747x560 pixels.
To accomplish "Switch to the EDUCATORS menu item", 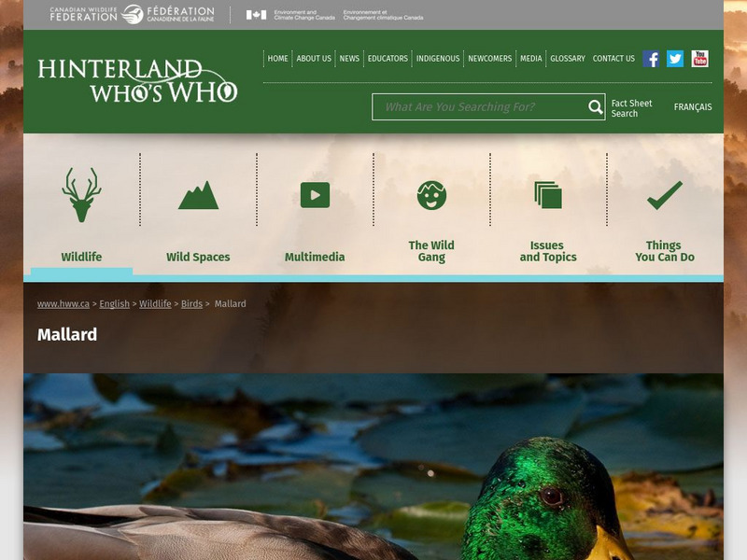I will coord(389,57).
